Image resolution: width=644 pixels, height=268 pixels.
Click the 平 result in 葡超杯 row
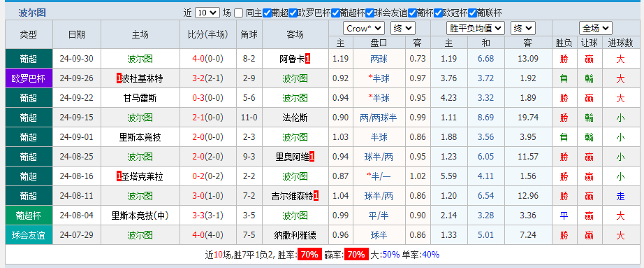[x=564, y=216]
